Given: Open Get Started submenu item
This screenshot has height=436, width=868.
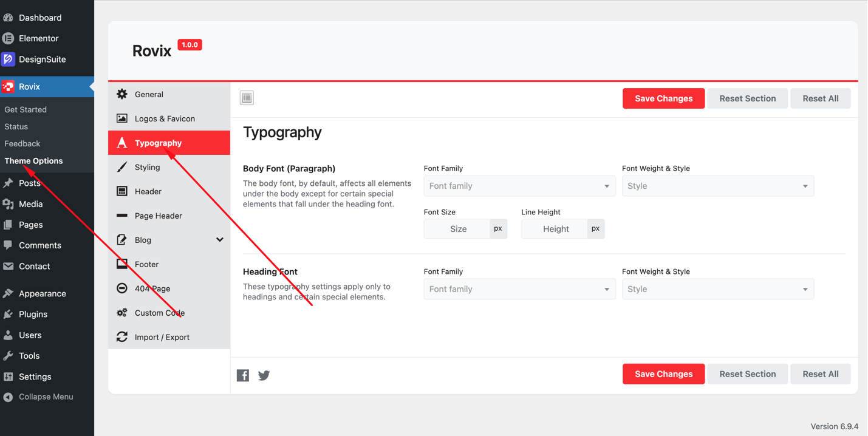Looking at the screenshot, I should [26, 110].
